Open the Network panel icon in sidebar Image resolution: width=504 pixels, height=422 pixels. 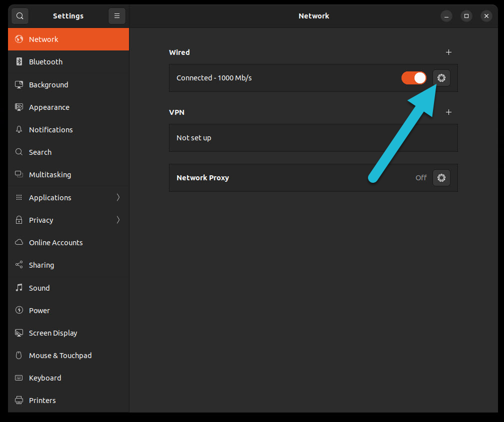tap(19, 39)
